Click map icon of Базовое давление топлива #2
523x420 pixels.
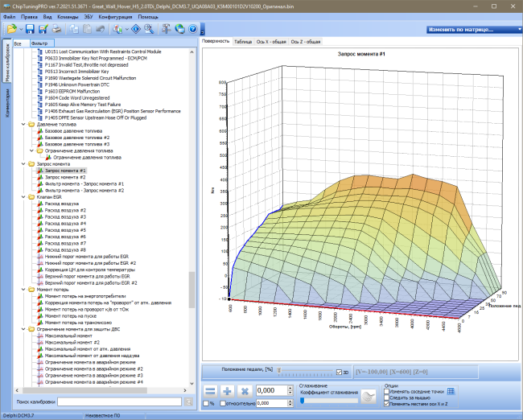coord(40,138)
